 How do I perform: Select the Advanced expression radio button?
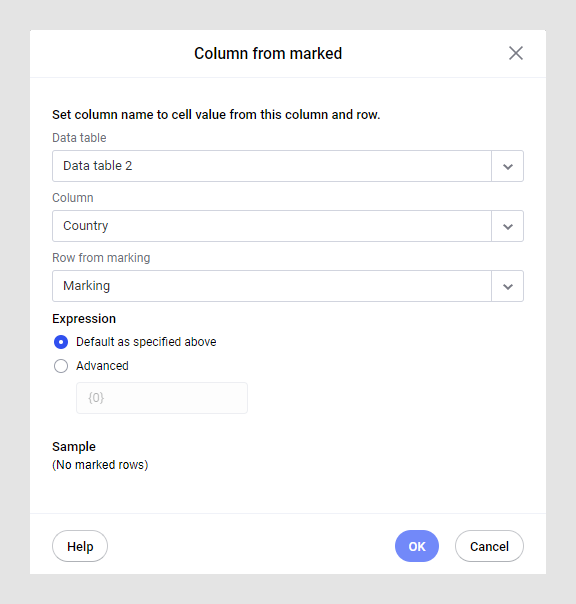pos(61,366)
